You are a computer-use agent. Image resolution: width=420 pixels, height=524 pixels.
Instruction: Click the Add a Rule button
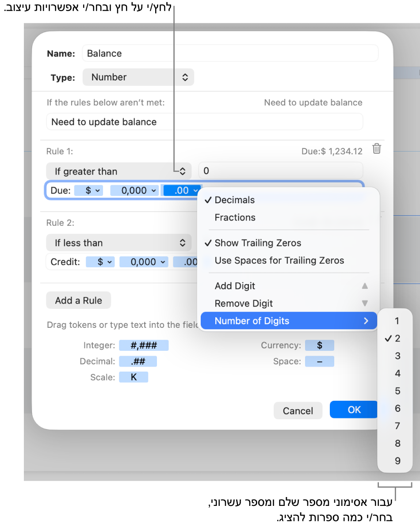(78, 300)
